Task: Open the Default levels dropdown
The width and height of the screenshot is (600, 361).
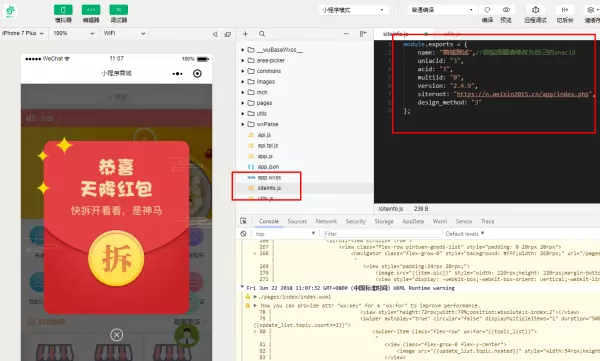Action: click(x=465, y=234)
